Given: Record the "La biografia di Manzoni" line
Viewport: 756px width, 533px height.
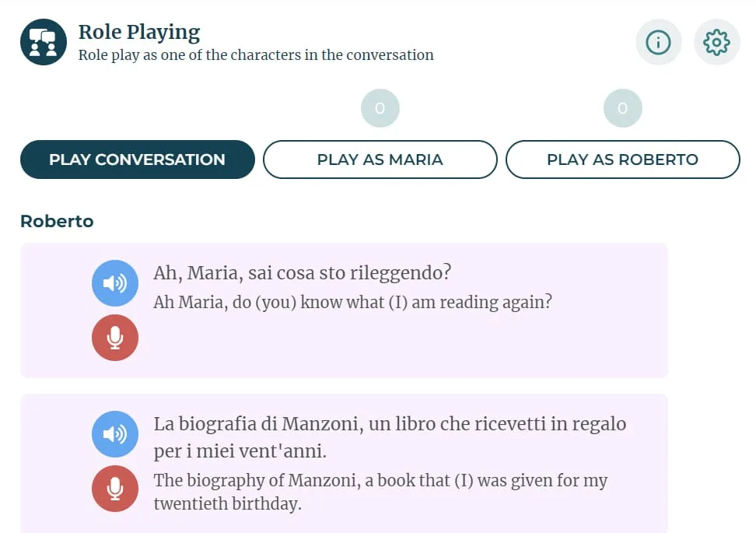Looking at the screenshot, I should [115, 489].
